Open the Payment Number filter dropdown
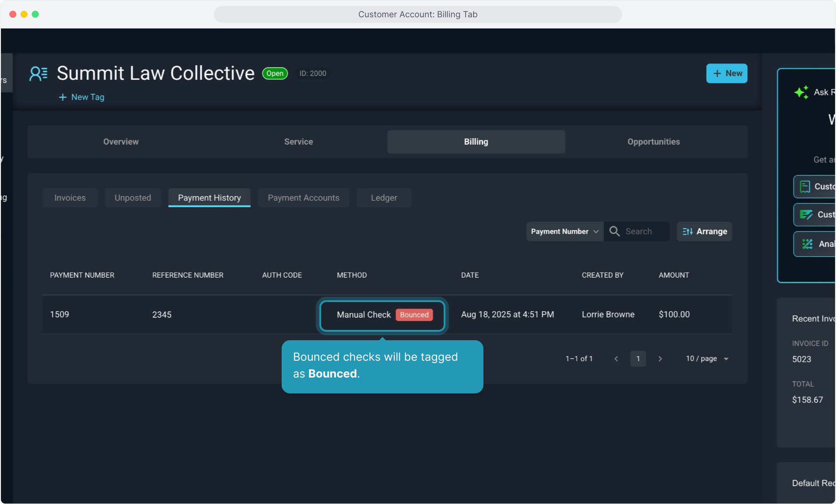 coord(564,231)
